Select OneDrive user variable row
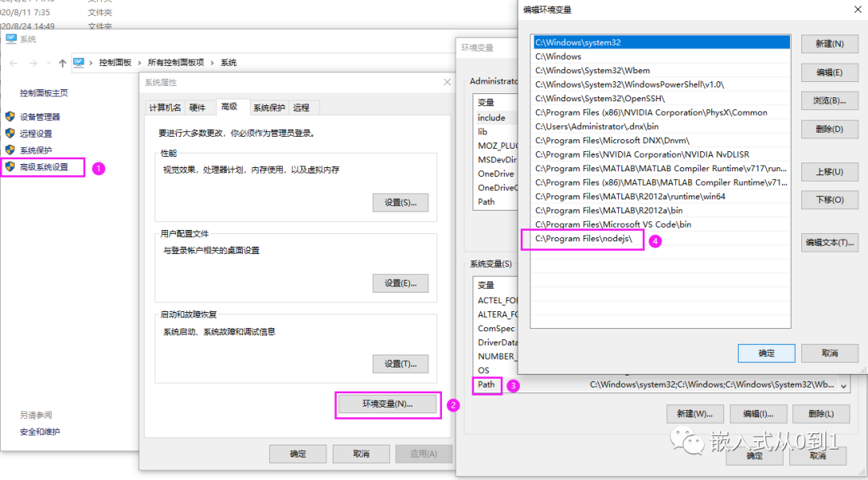 point(497,174)
